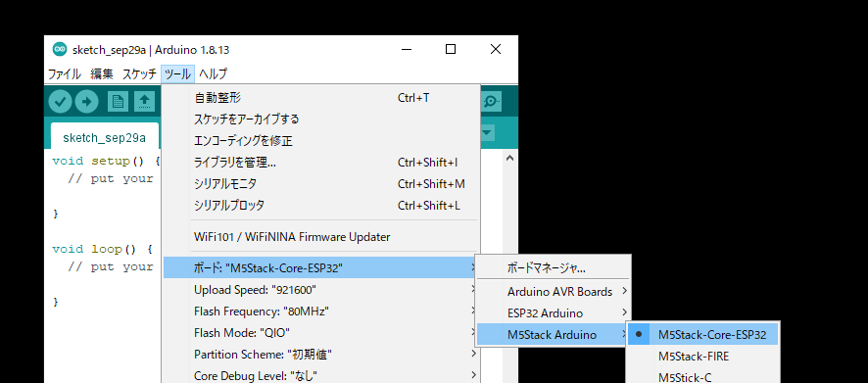The width and height of the screenshot is (868, 383).
Task: Expand the M5Stack Arduino submenu
Action: coord(553,335)
